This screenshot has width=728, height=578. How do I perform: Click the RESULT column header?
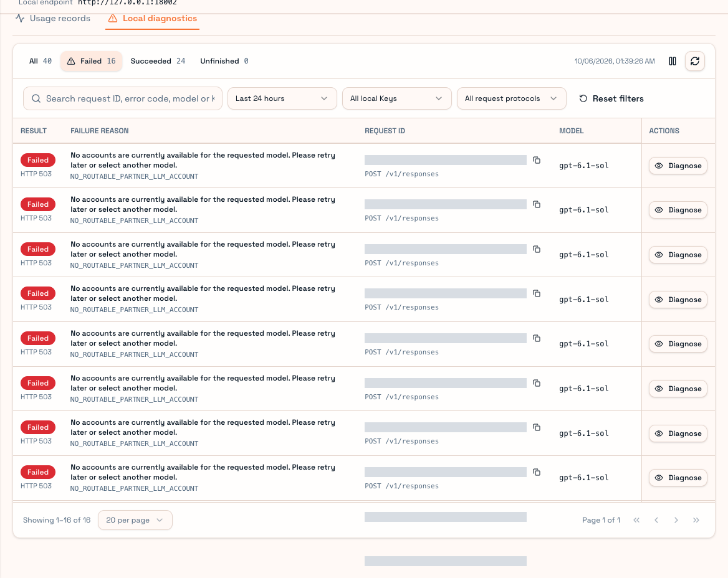click(x=34, y=131)
